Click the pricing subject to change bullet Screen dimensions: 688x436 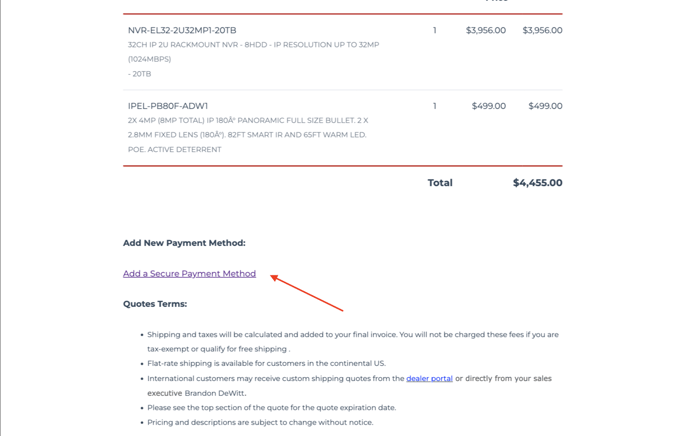pos(260,422)
